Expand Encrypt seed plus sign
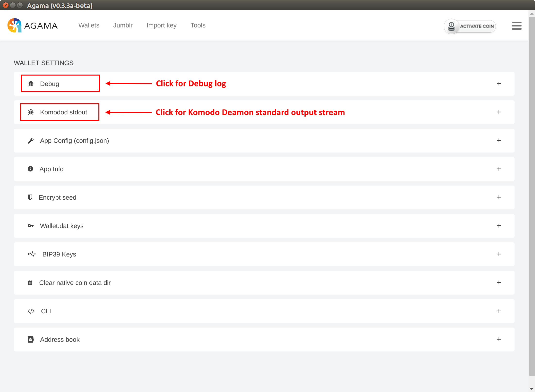The image size is (535, 392). (x=499, y=197)
